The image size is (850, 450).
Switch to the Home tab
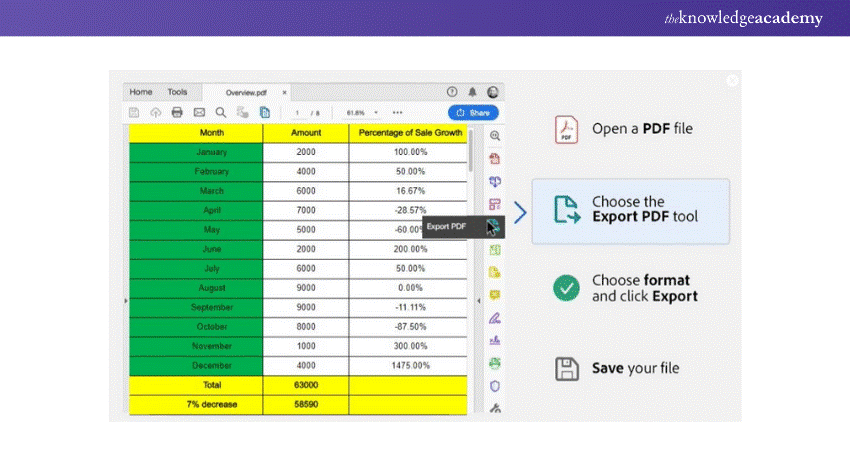coord(141,91)
